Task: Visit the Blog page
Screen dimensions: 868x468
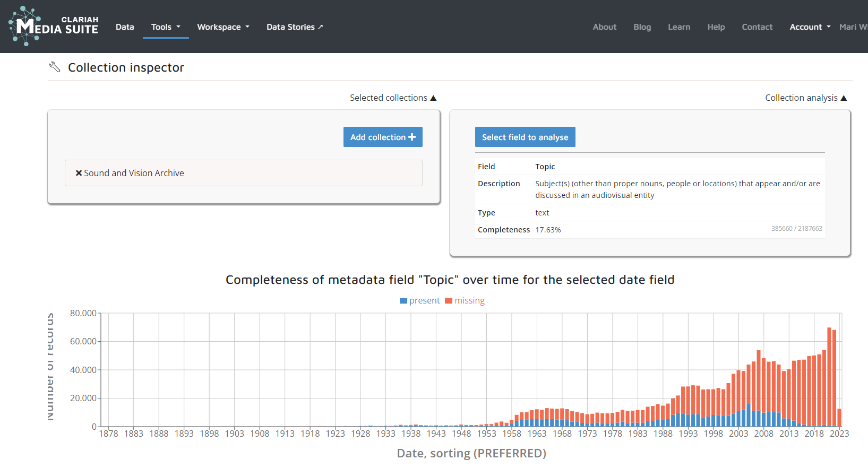Action: point(642,27)
